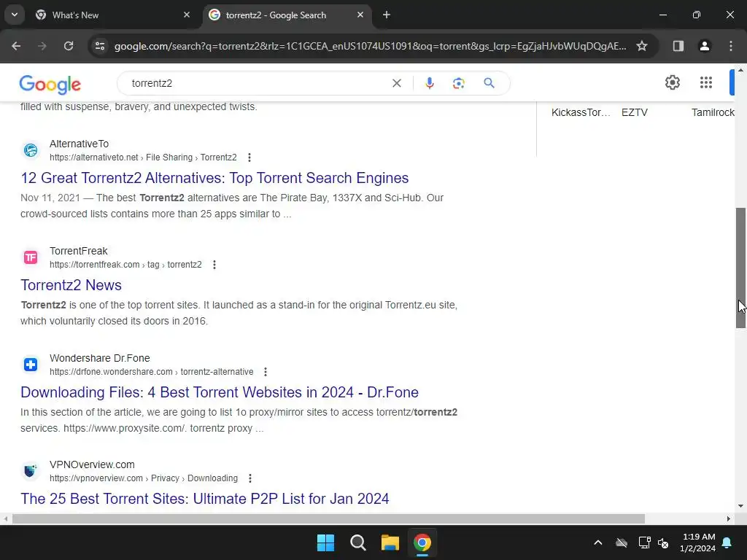Viewport: 747px width, 560px height.
Task: View site information icon in address bar
Action: (x=100, y=46)
